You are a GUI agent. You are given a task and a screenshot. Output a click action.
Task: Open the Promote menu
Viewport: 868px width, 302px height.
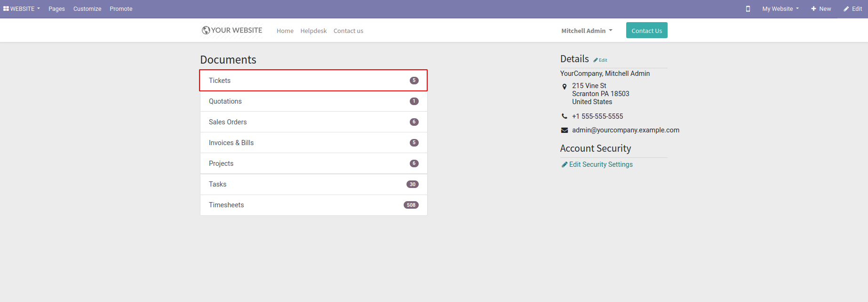[x=121, y=9]
